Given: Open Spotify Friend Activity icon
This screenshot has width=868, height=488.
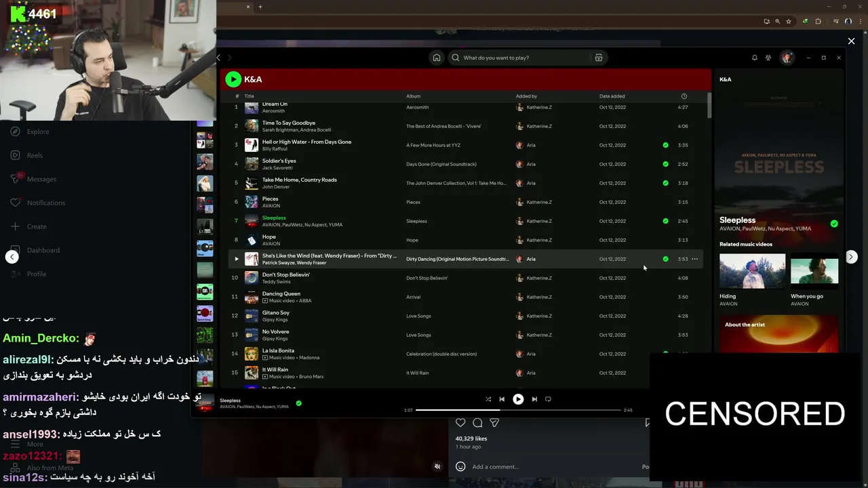Looking at the screenshot, I should pyautogui.click(x=768, y=58).
